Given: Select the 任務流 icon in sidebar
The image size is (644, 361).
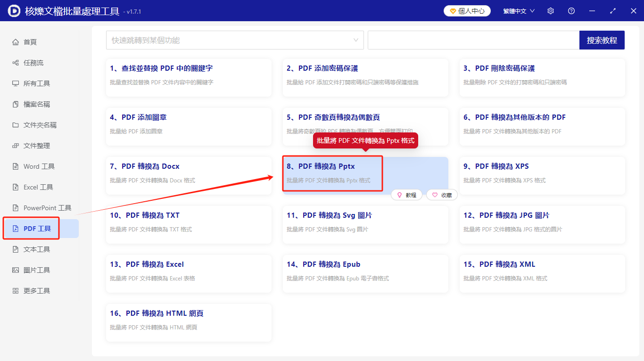Looking at the screenshot, I should 16,63.
